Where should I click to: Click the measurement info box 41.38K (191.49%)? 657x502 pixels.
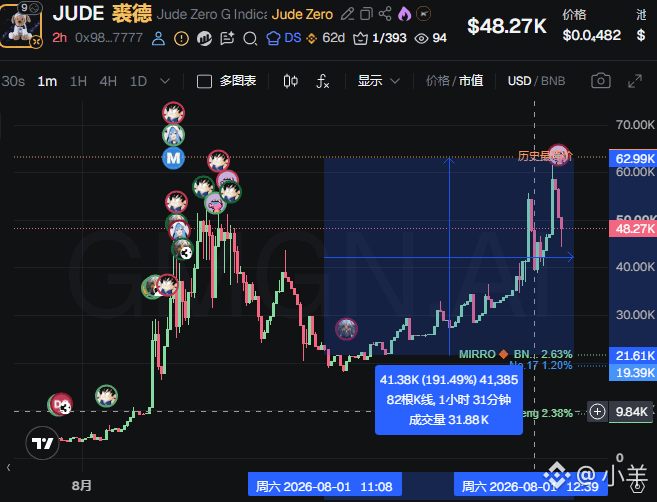pos(449,400)
